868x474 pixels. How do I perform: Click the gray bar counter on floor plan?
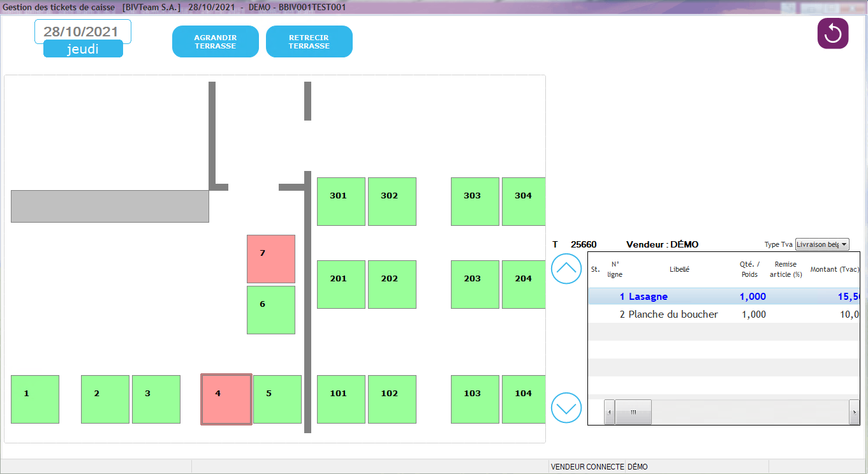110,206
